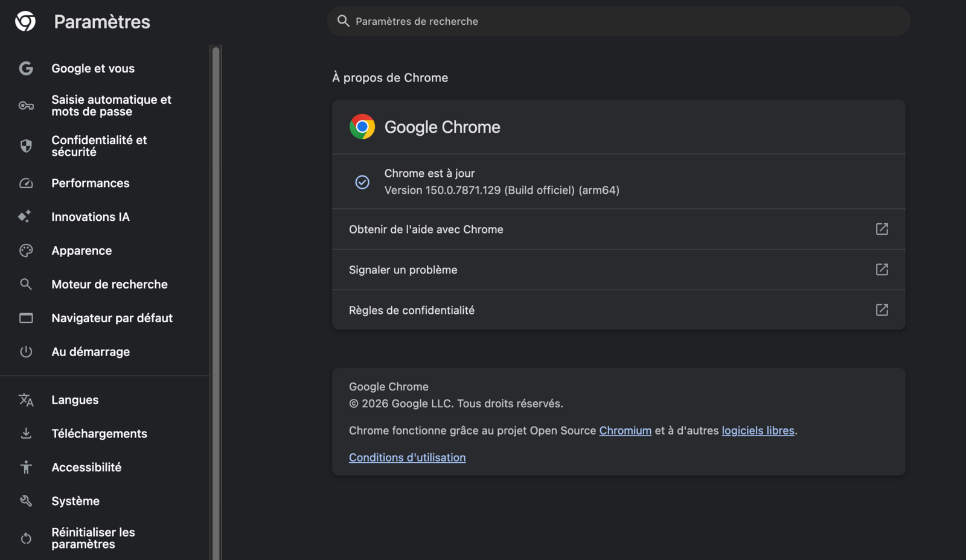Click the shield icon for privacy and security

point(26,145)
